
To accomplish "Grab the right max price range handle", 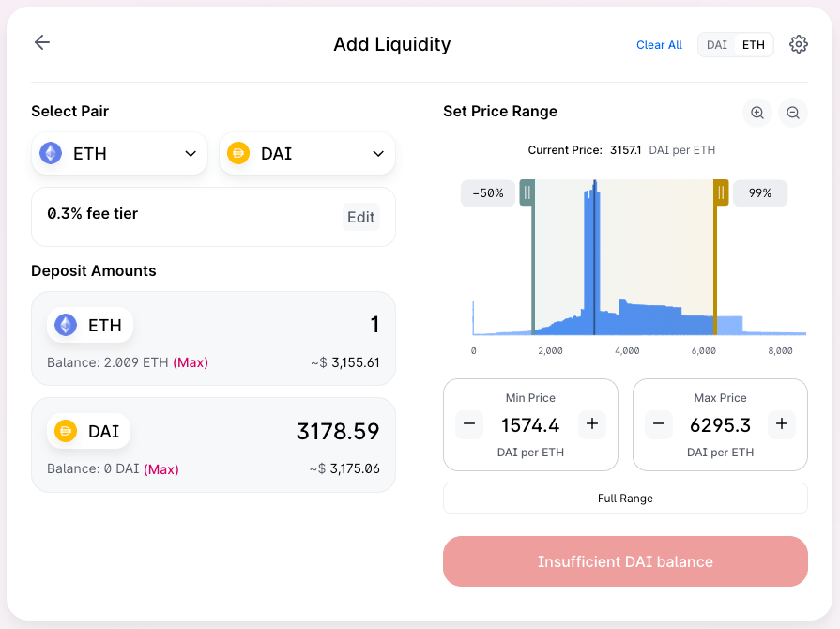I will [x=721, y=192].
